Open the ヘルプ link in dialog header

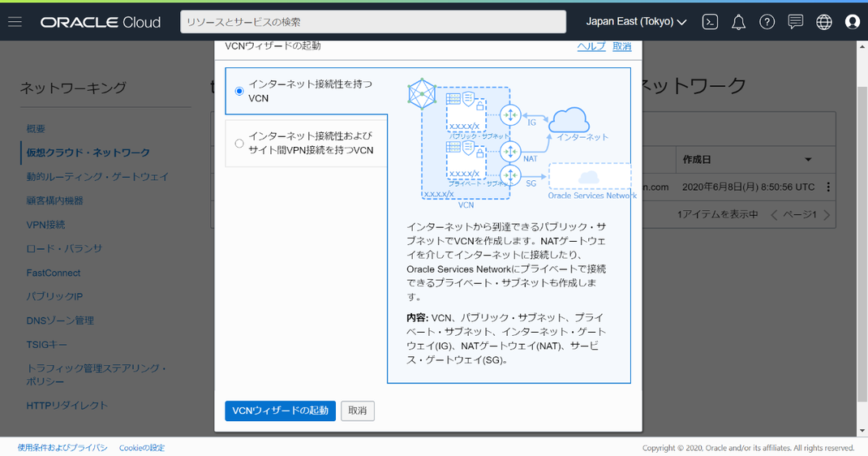[x=591, y=46]
